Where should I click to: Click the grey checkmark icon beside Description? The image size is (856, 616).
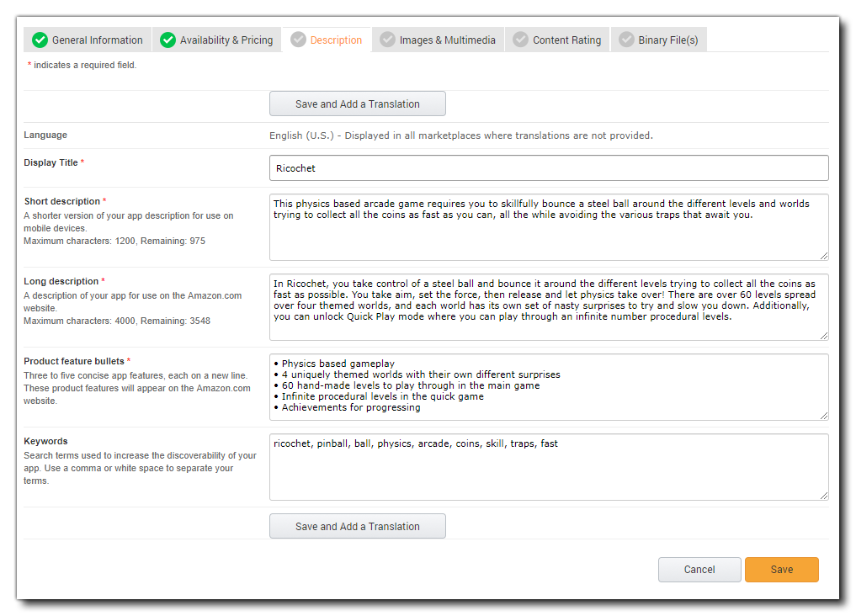pyautogui.click(x=298, y=40)
